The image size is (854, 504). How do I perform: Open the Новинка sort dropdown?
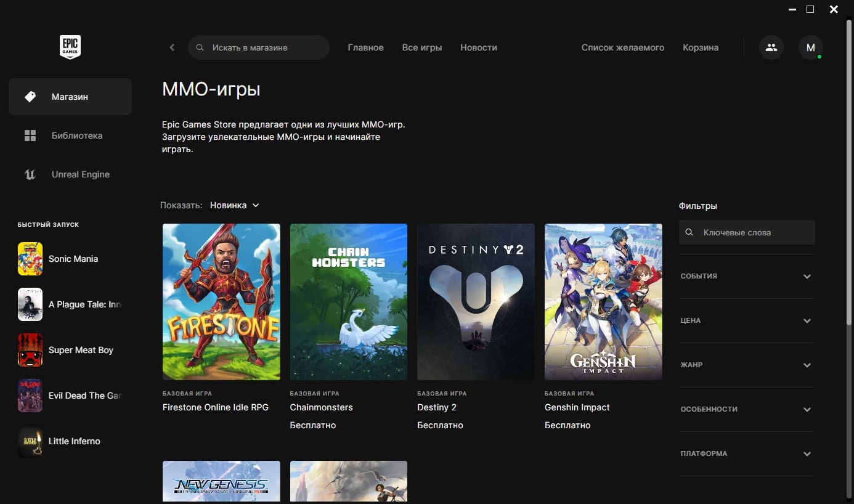tap(235, 205)
